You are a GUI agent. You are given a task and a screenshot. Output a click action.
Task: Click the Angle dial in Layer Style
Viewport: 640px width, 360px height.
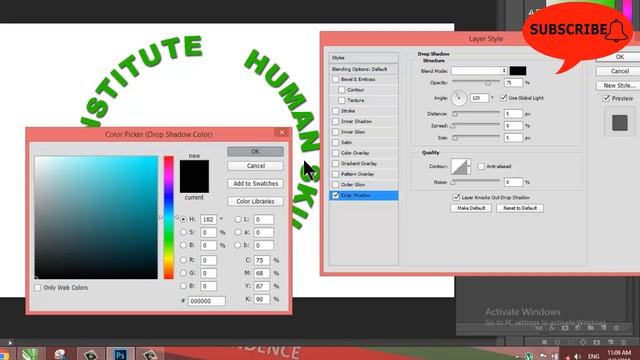pyautogui.click(x=458, y=98)
